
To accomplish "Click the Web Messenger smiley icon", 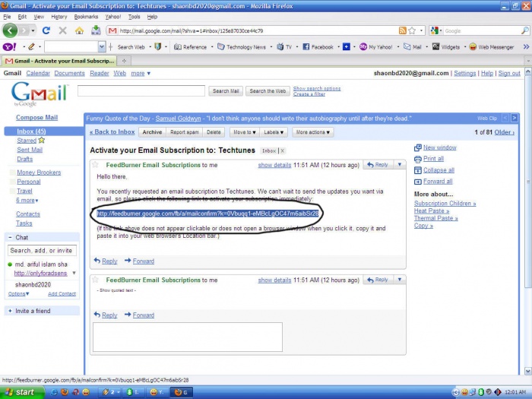I will click(x=473, y=47).
